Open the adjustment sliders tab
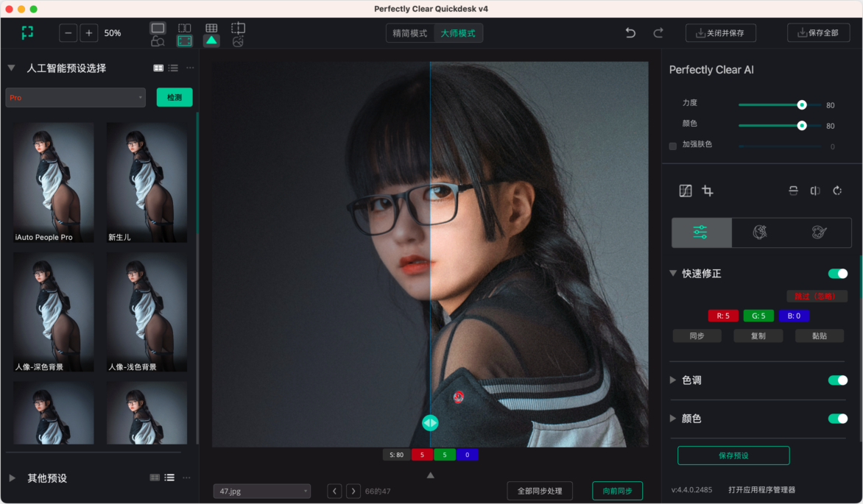This screenshot has width=863, height=504. coord(702,233)
